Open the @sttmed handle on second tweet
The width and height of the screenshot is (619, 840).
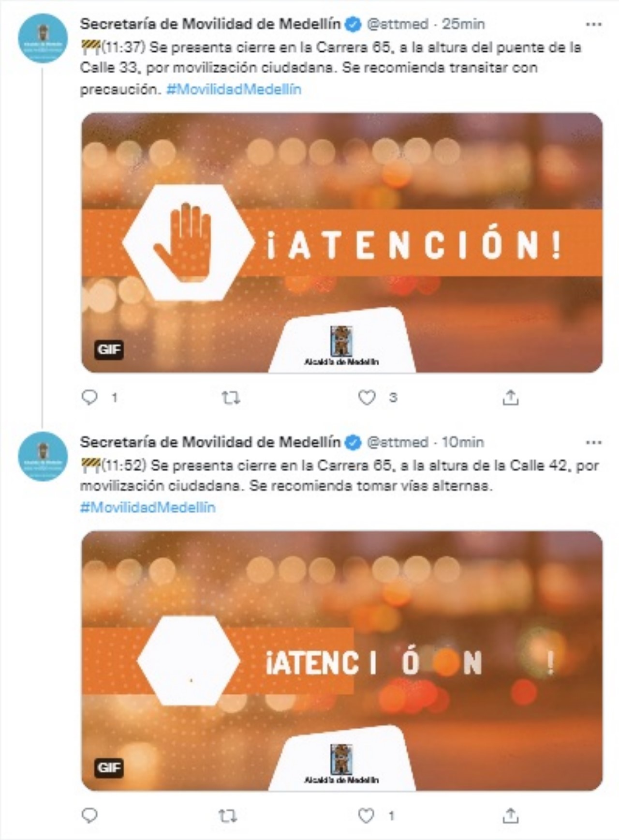[x=398, y=442]
